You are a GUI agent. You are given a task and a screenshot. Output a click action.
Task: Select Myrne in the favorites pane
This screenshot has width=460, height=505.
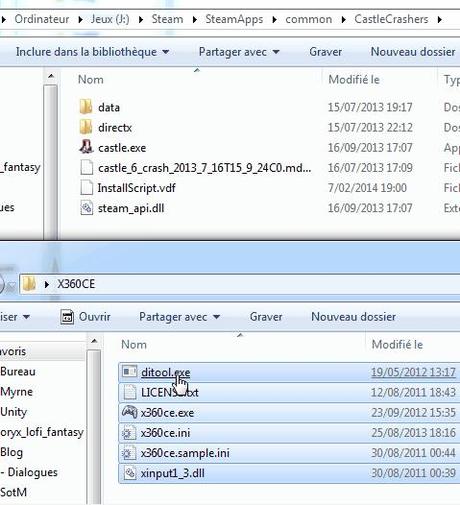(17, 392)
